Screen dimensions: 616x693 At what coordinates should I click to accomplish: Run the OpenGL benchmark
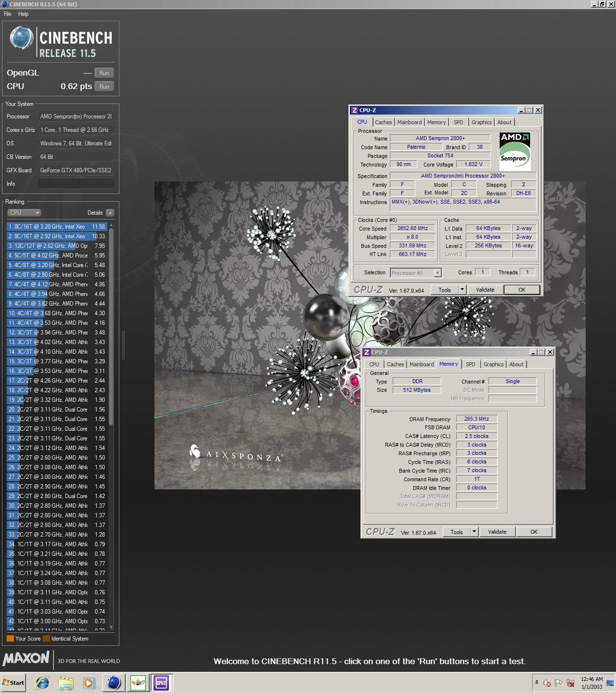[104, 73]
